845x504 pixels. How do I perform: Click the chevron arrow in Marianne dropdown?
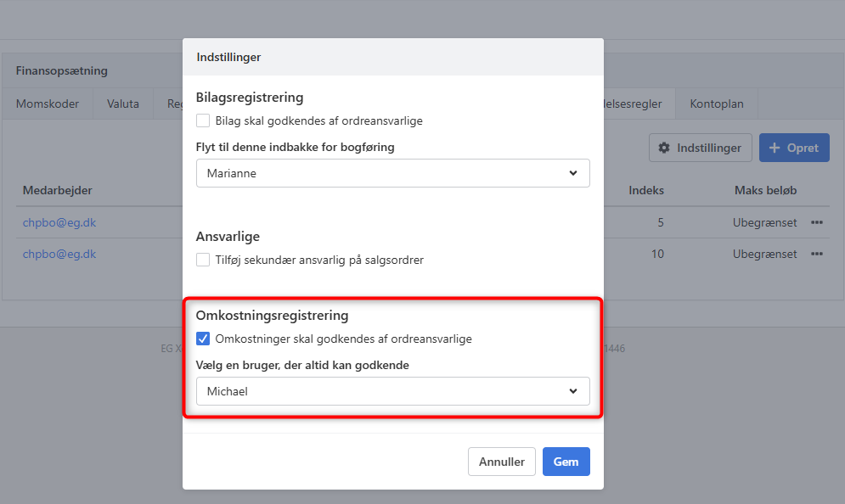click(573, 173)
